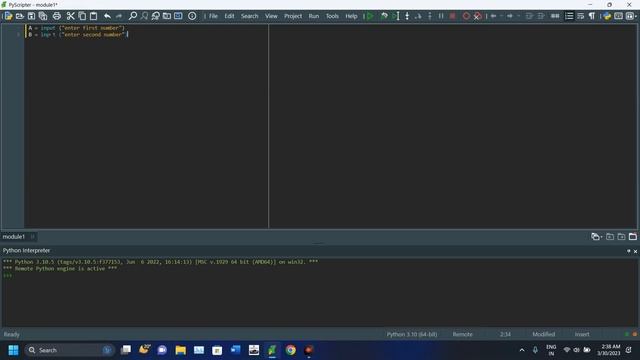
Task: Open the Search menu
Action: point(249,16)
